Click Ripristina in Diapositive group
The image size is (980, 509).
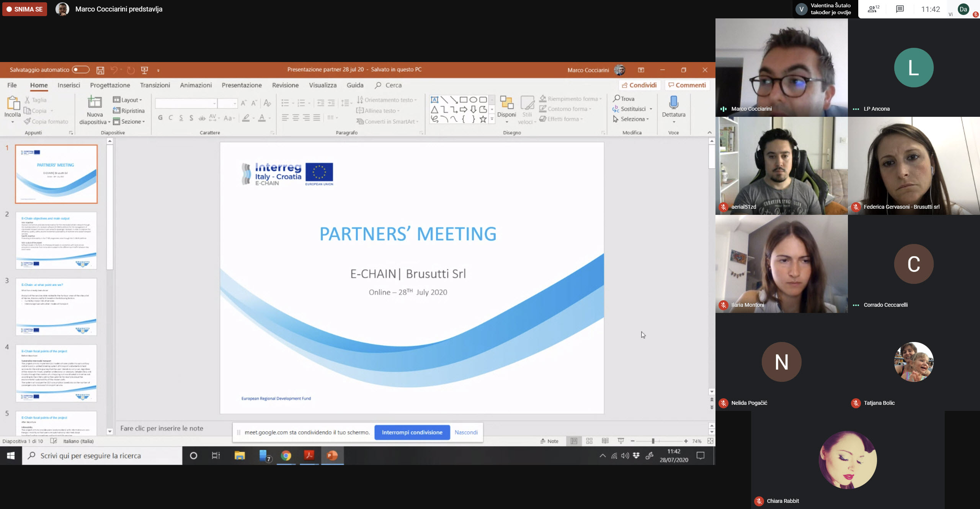point(129,111)
